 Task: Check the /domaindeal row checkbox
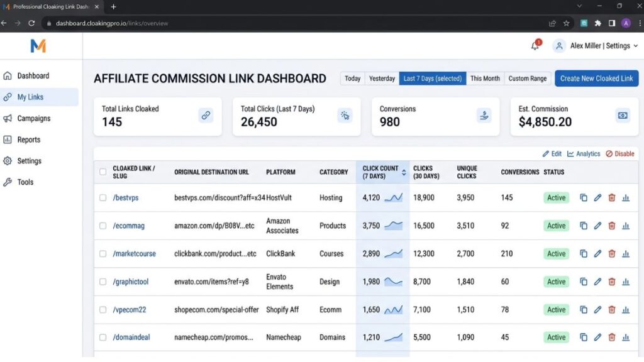(103, 337)
